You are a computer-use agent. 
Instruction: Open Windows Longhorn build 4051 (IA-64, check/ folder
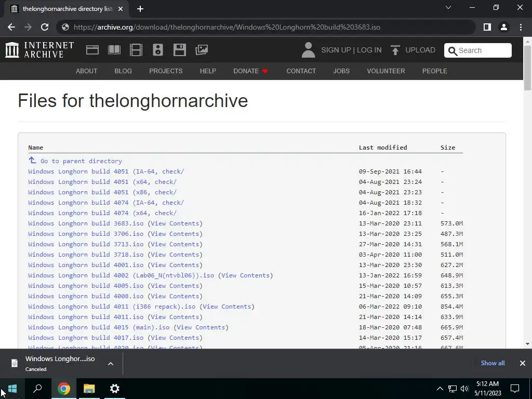pyautogui.click(x=106, y=171)
